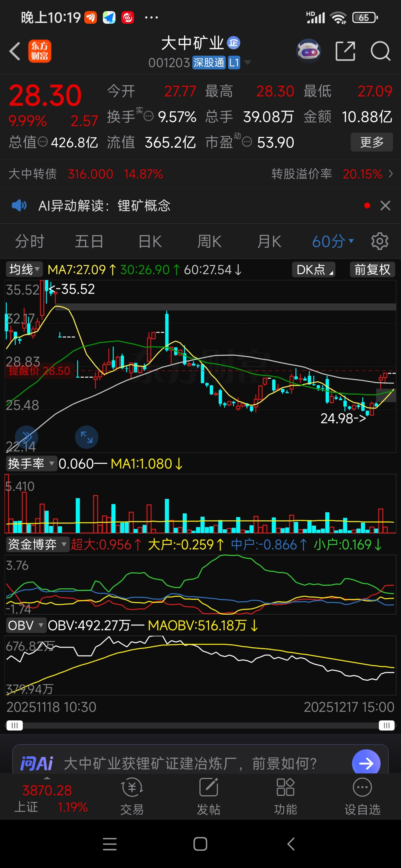Screen dimensions: 401x868
Task: Tap the 资金博弈 line chart panel
Action: coord(200,584)
